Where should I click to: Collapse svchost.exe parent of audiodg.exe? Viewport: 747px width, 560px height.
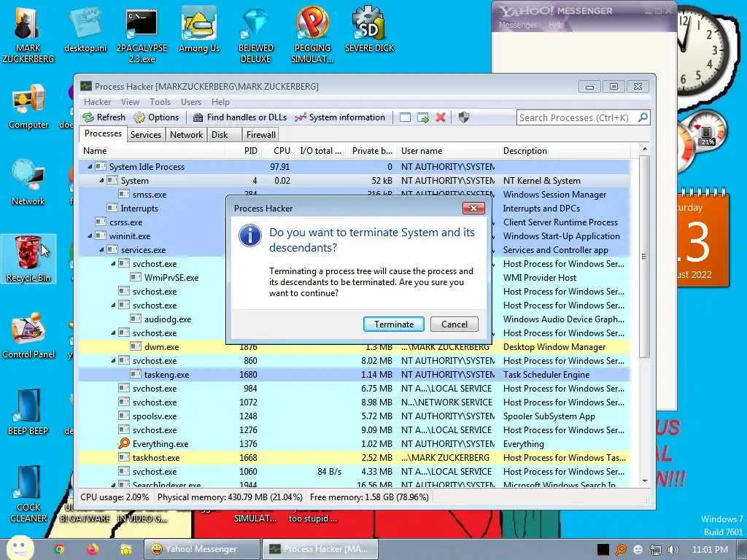113,306
